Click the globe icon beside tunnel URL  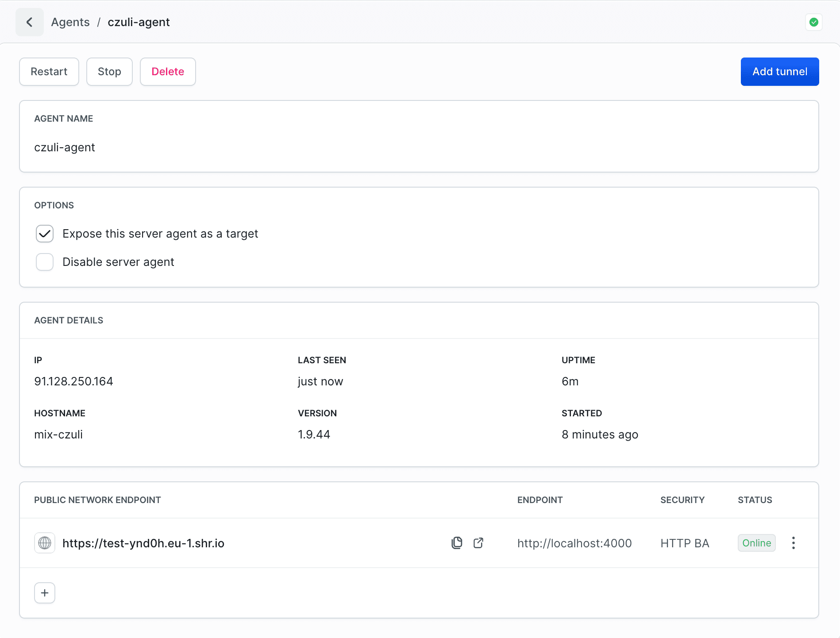point(45,543)
